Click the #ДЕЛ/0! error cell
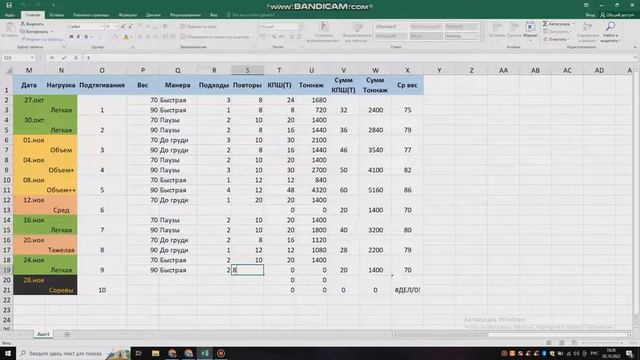 [x=407, y=290]
